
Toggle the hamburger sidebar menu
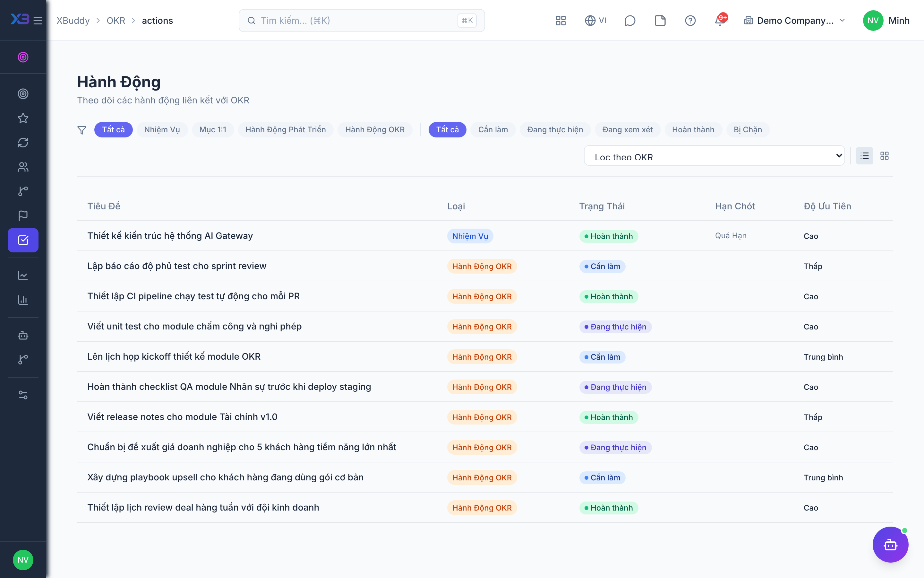coord(38,21)
